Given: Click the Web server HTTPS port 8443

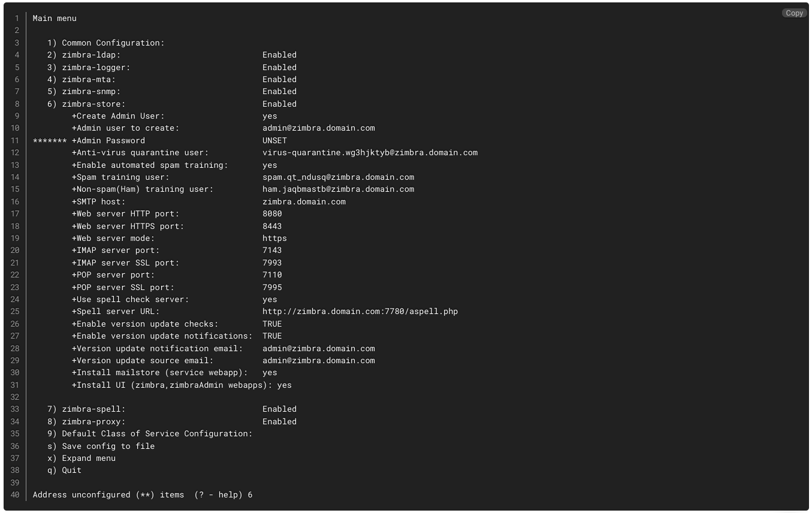Looking at the screenshot, I should click(272, 226).
